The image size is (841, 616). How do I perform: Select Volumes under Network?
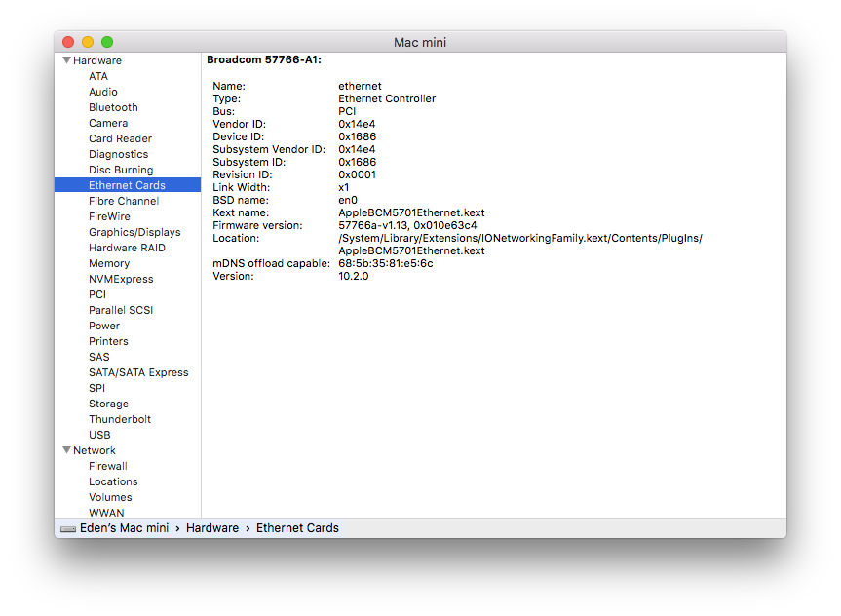coord(110,497)
